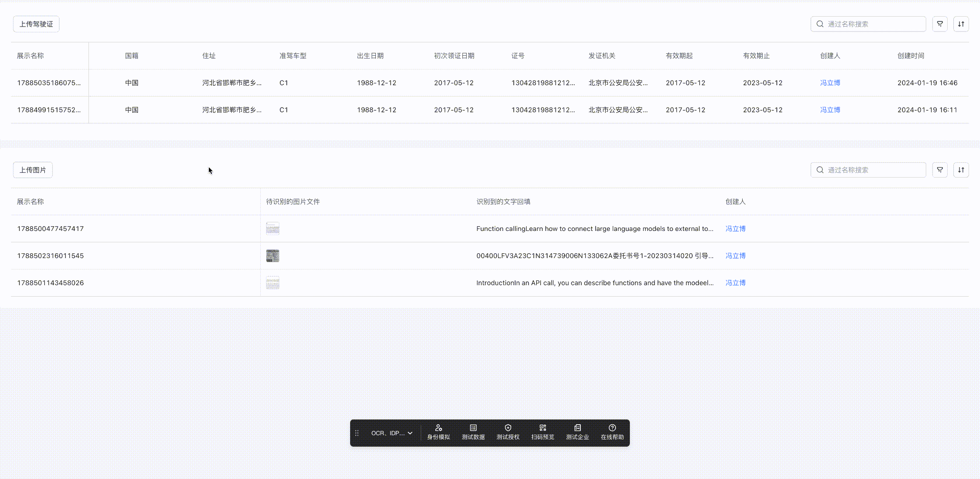980x479 pixels.
Task: Open the sort icon in image table
Action: click(x=961, y=170)
